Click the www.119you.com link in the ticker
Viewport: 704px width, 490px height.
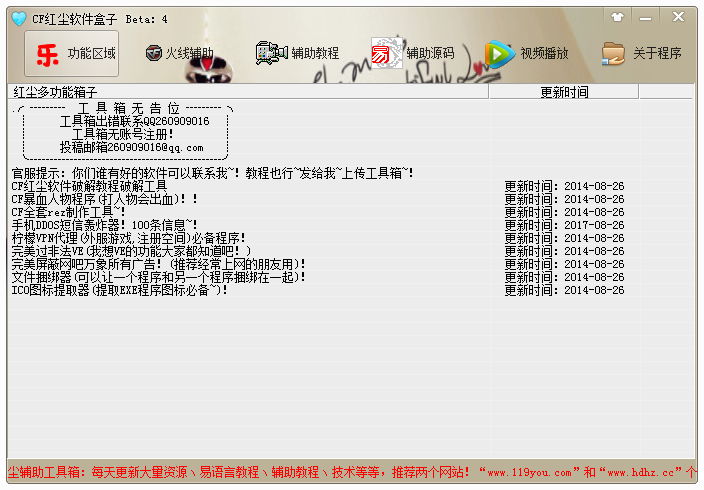click(529, 472)
